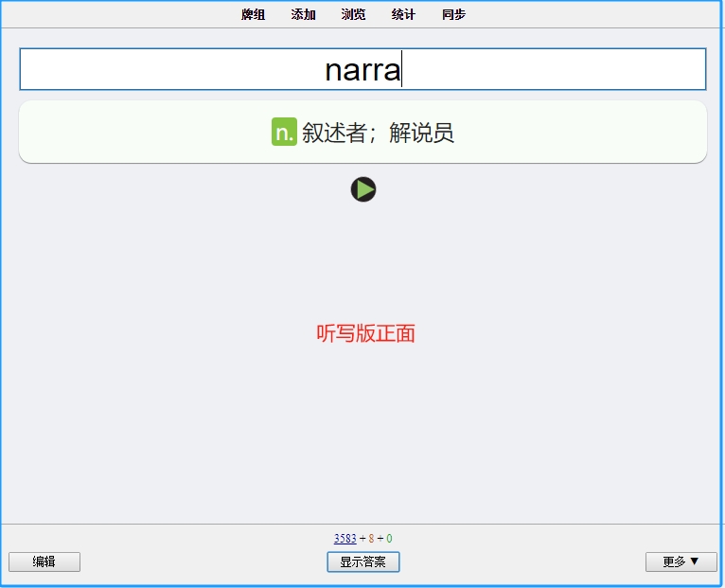Click the review count 0
This screenshot has height=588, width=725.
[x=389, y=539]
